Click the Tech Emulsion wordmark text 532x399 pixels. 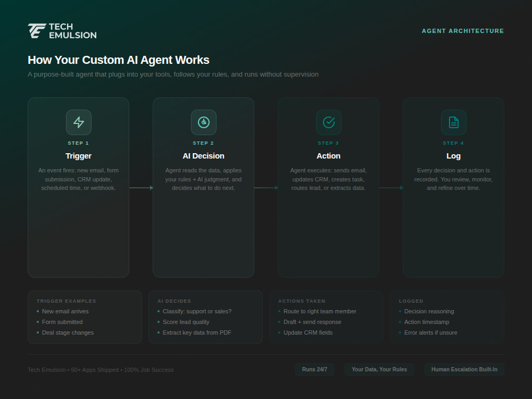click(72, 31)
